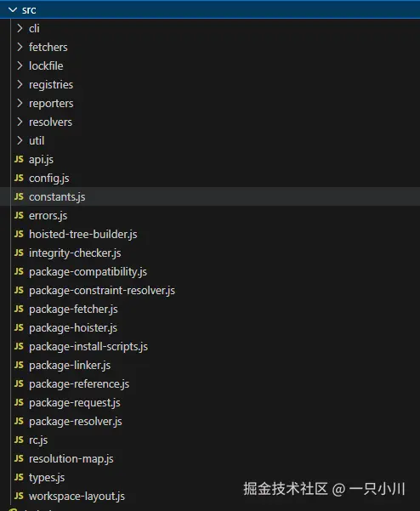Click the JS icon beside types.js
The height and width of the screenshot is (511, 420).
[x=19, y=477]
